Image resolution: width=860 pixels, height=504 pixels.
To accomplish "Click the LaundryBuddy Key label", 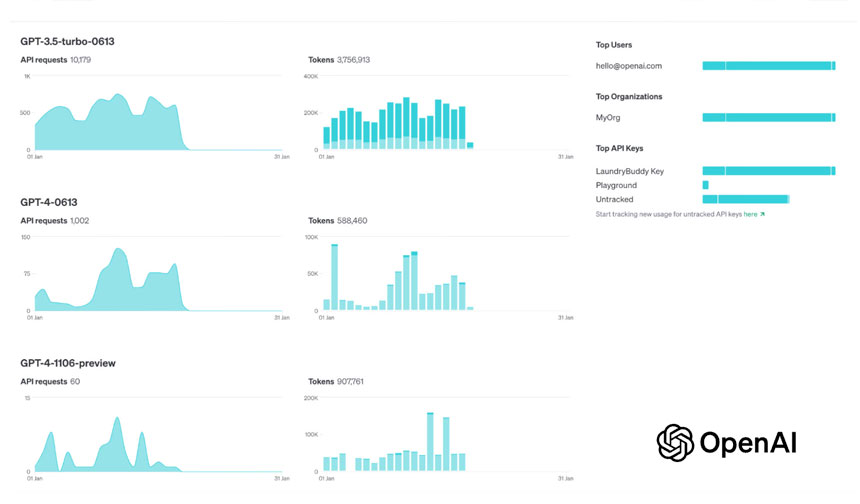I will pyautogui.click(x=629, y=171).
